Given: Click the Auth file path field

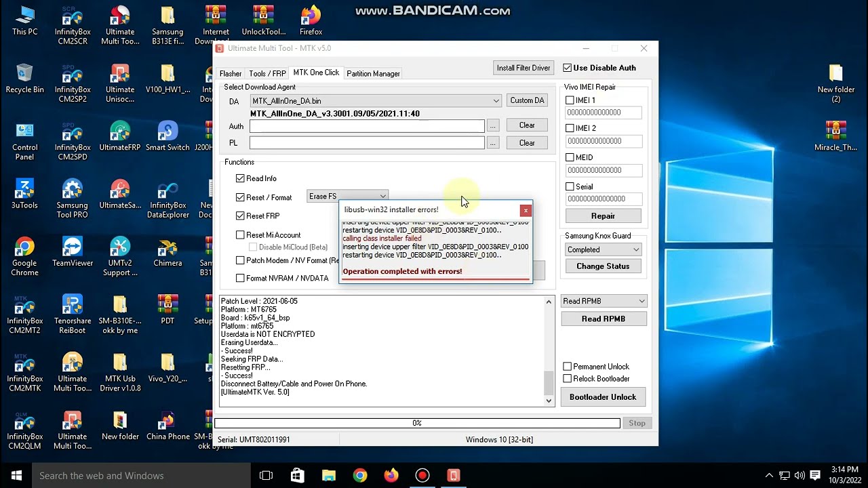Looking at the screenshot, I should (x=367, y=125).
